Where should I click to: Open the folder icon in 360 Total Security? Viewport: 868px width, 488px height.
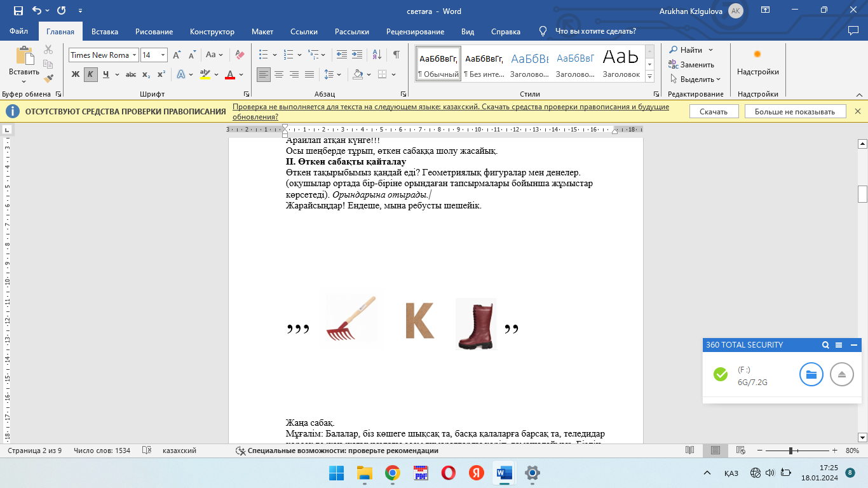pos(811,374)
